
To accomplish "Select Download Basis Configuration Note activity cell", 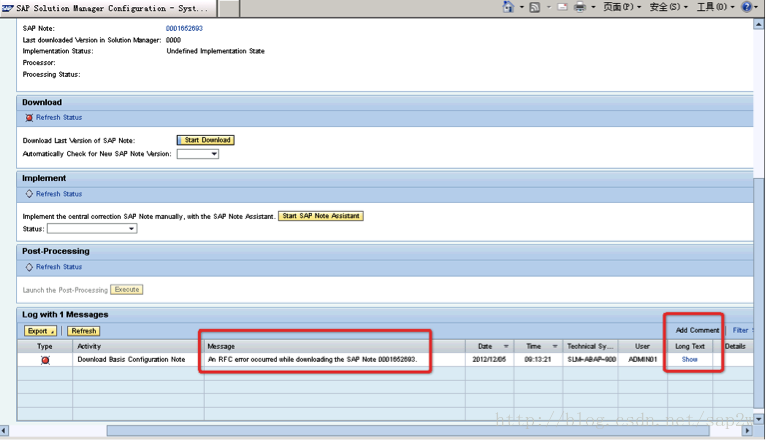I will click(138, 359).
